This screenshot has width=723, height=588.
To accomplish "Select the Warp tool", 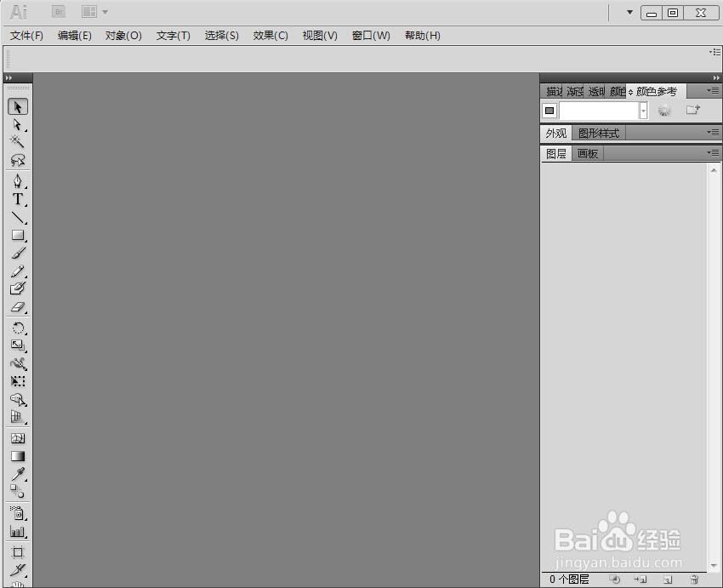I will [18, 363].
